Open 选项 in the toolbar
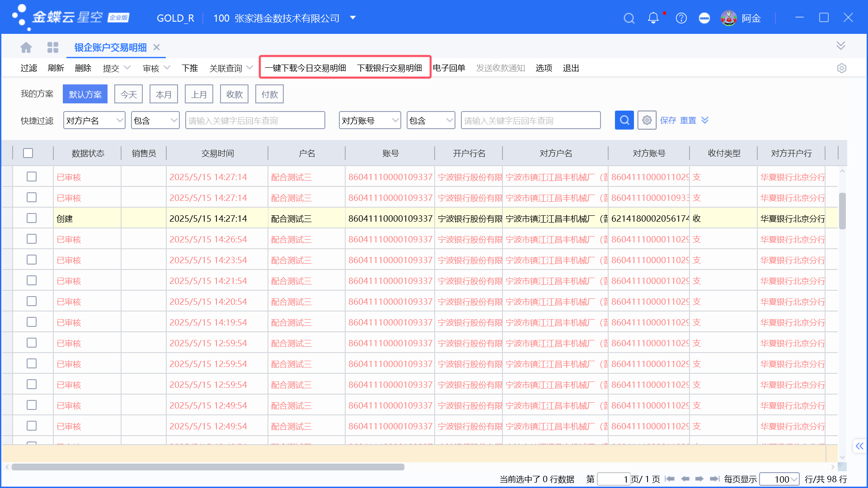Image resolution: width=868 pixels, height=488 pixels. coord(544,68)
